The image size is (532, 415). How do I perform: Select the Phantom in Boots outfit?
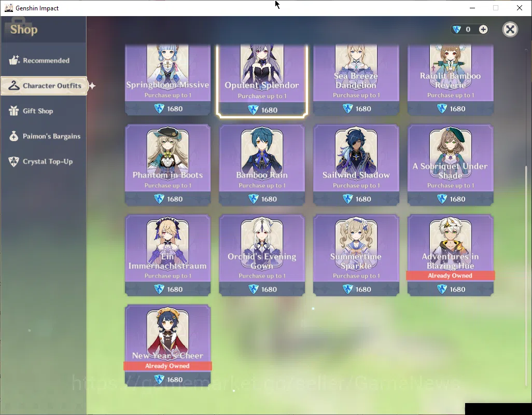pos(167,165)
